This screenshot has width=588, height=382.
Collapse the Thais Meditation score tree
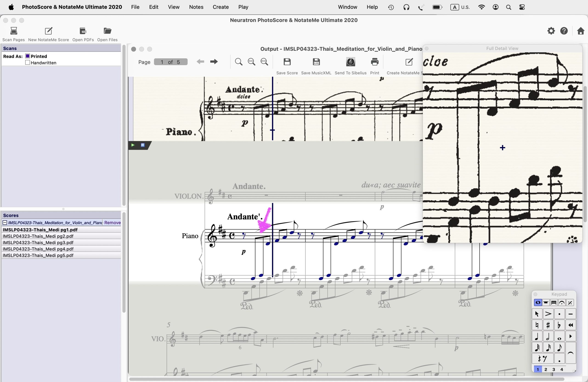click(5, 223)
